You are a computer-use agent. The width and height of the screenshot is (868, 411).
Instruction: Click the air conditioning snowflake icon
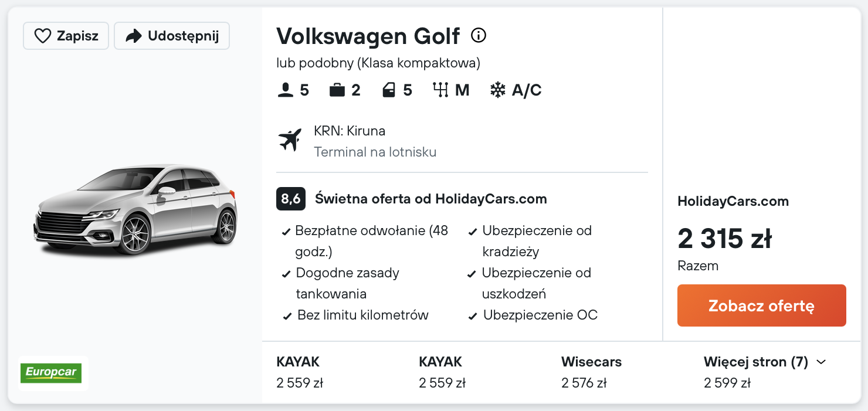pos(498,90)
